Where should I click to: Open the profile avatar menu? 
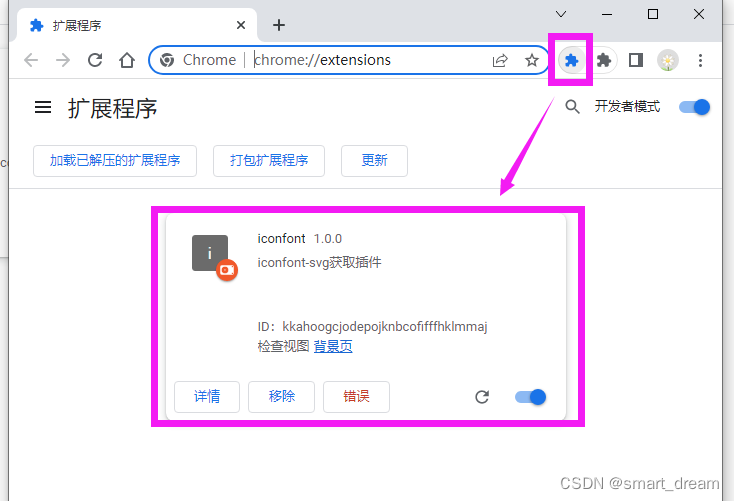coord(668,60)
